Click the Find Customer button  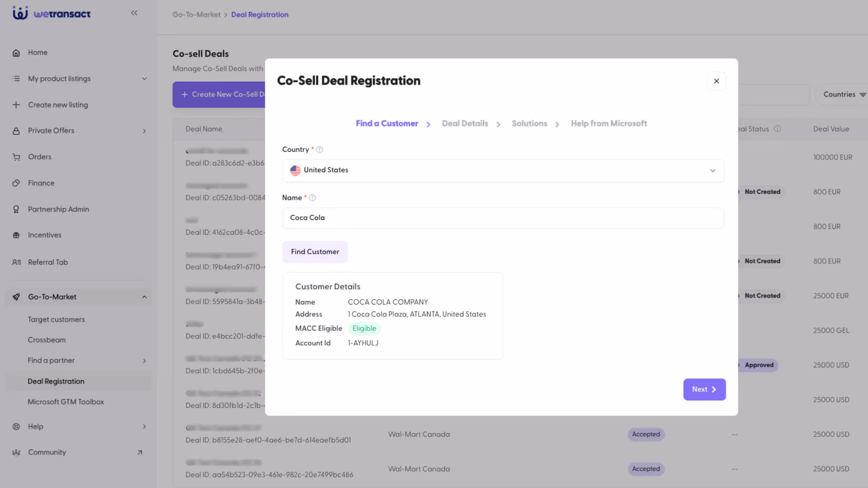tap(315, 252)
